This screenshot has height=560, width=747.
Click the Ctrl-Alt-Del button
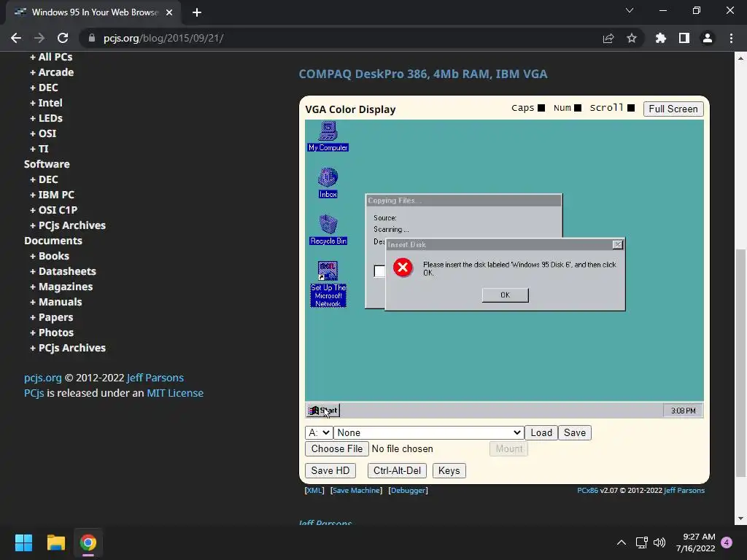(x=397, y=470)
